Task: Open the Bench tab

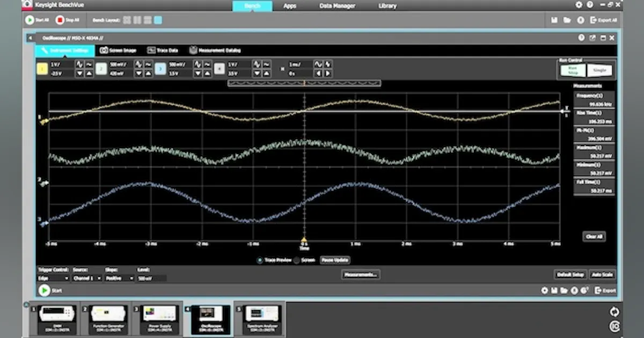Action: 252,6
